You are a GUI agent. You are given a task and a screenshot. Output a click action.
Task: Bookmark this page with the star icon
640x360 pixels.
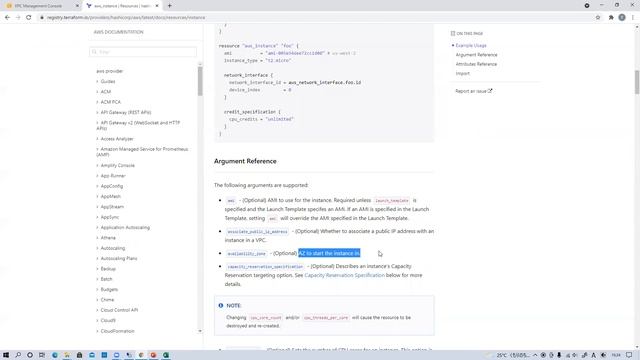coord(598,18)
